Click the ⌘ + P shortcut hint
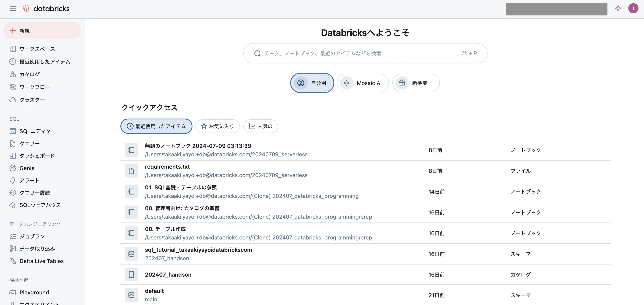The image size is (644, 305). coord(469,53)
